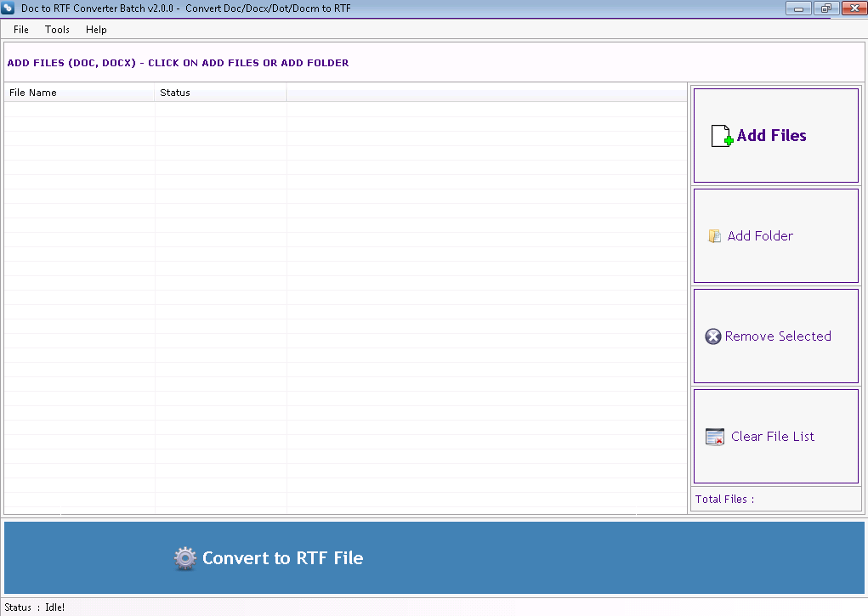Click the Convert to RTF File text
Viewport: 868px width, 616px height.
[x=282, y=558]
